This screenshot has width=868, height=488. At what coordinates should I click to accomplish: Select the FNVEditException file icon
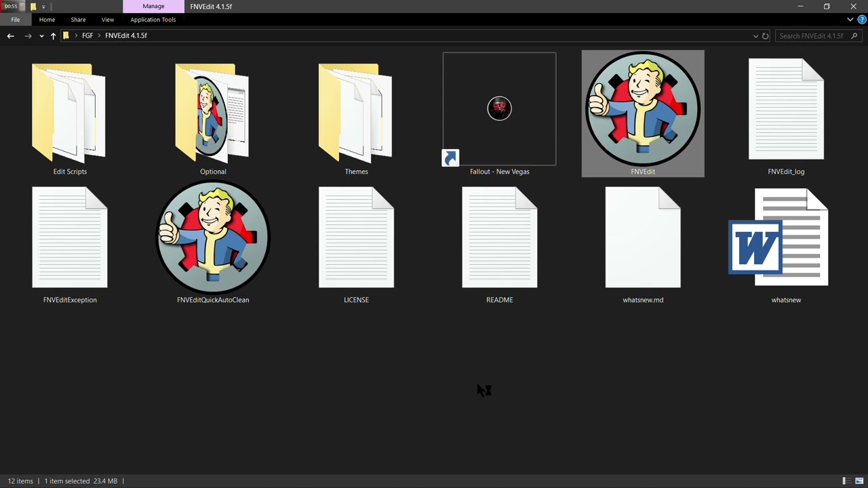click(x=70, y=237)
